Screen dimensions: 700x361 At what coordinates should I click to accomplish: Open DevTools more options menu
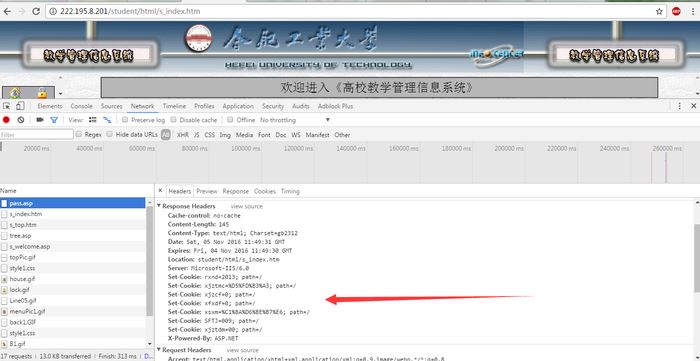tap(679, 106)
